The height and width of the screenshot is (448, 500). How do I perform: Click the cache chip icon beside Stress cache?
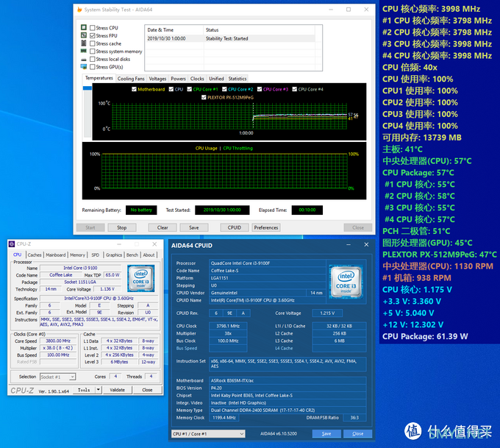(84, 43)
